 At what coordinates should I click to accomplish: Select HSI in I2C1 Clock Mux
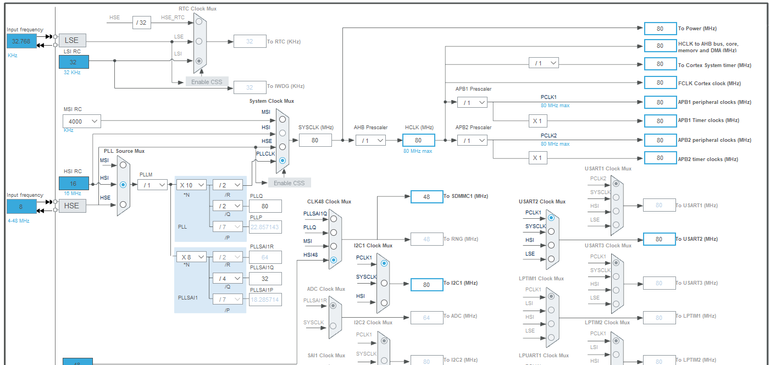(384, 302)
